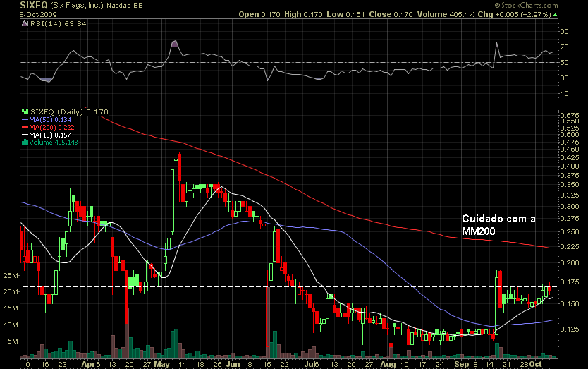This screenshot has width=588, height=369.
Task: Click the Open 0.170 value
Action: click(x=259, y=14)
